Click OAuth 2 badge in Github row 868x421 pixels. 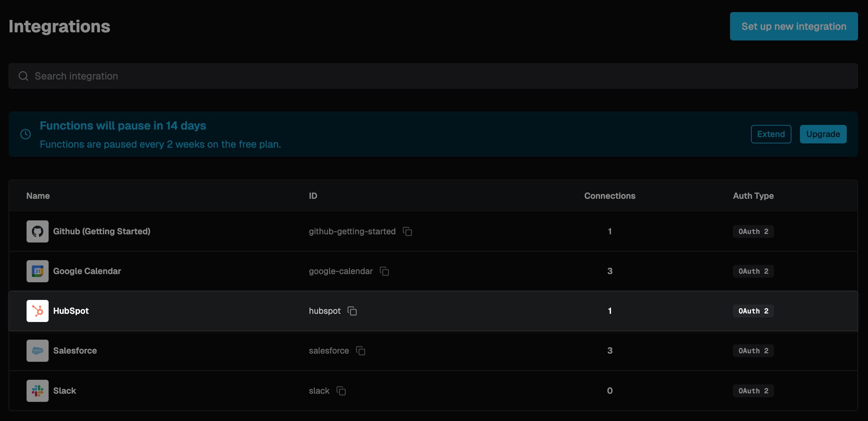tap(753, 231)
